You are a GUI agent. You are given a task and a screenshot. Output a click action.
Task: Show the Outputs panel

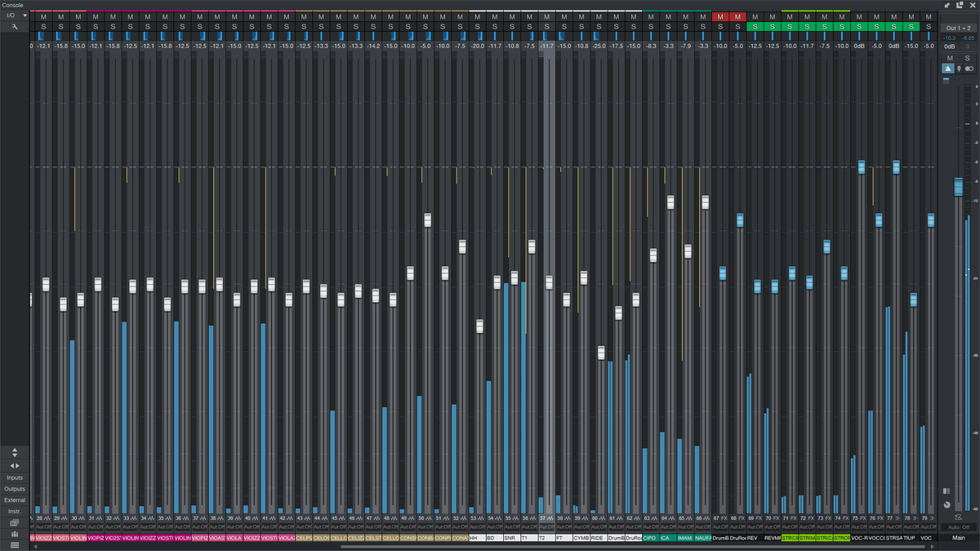tap(15, 489)
